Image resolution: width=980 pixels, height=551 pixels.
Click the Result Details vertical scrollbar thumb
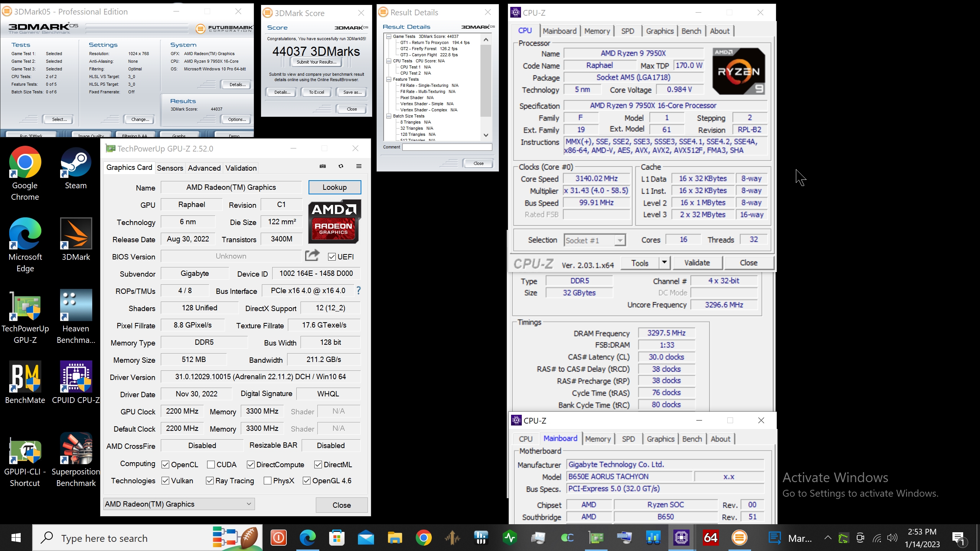pyautogui.click(x=486, y=80)
